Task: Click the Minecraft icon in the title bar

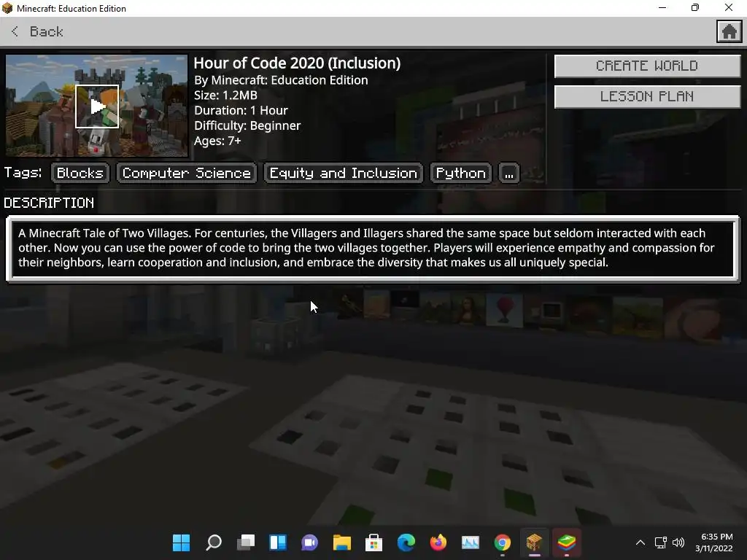Action: [x=7, y=8]
